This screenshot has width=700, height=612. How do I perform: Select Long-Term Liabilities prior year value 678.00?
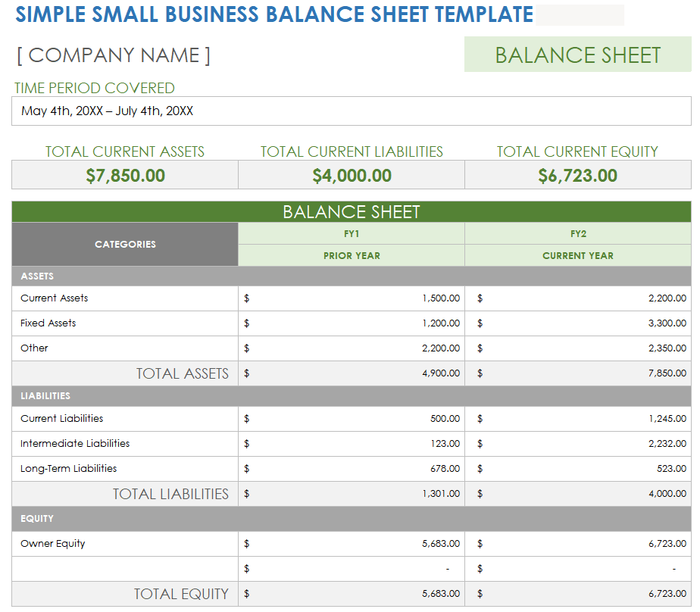click(x=352, y=469)
